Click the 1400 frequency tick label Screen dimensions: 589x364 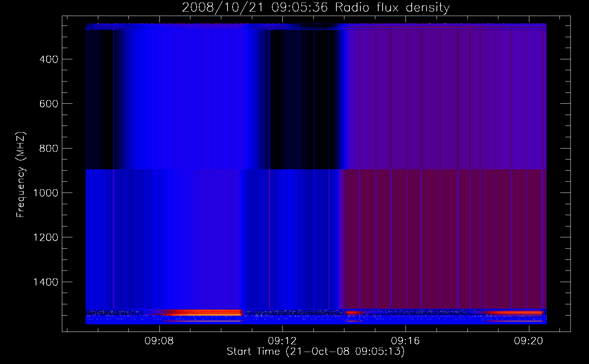click(46, 282)
